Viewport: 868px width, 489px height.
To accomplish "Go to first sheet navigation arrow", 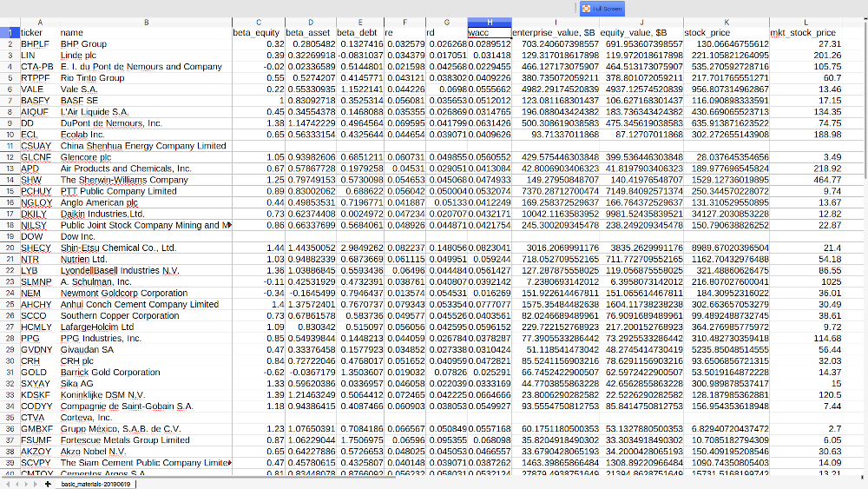I will tap(8, 484).
